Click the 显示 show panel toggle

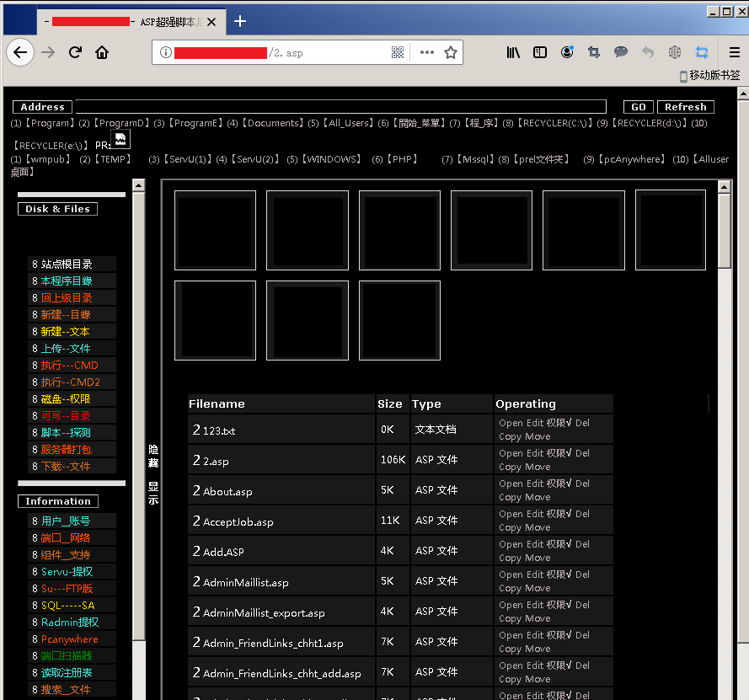click(153, 494)
